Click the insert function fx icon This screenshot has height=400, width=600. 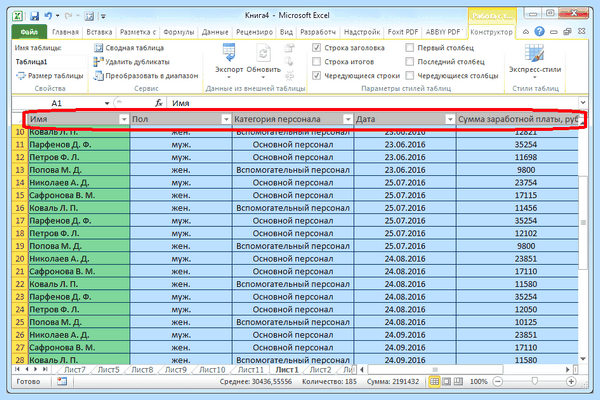click(159, 103)
